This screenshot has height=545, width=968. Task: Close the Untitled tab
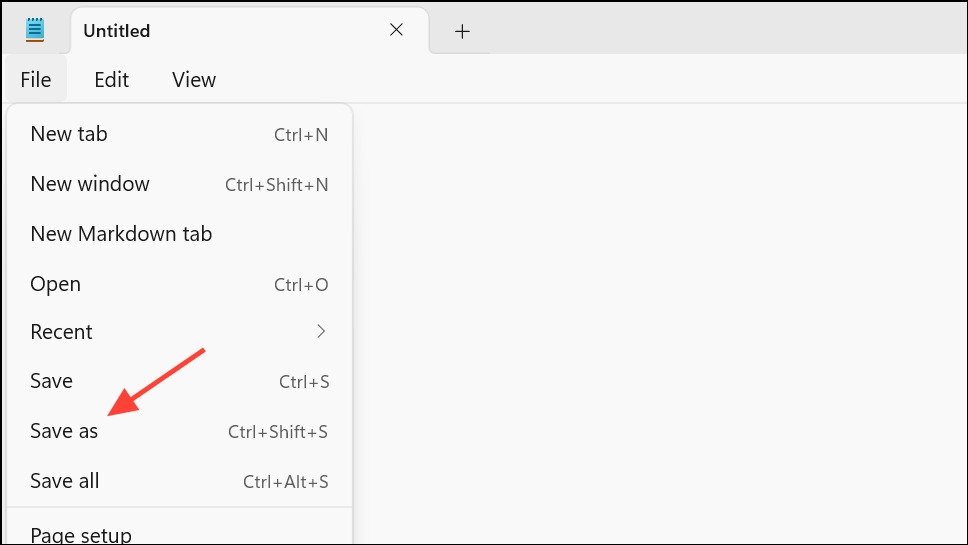tap(396, 30)
